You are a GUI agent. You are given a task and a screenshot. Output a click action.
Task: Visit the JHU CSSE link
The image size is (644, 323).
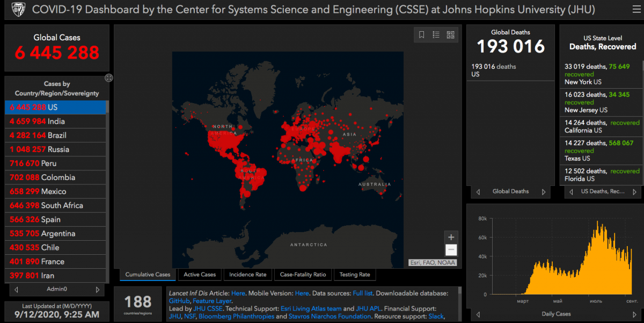[x=207, y=308]
